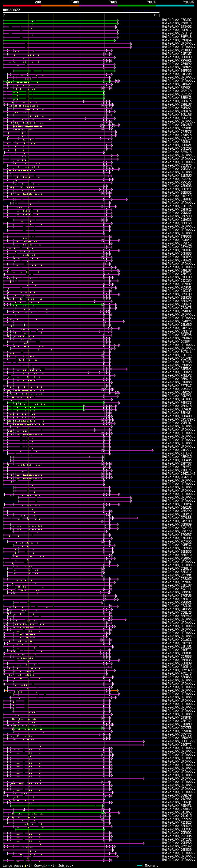Click label UniRef100_C4LZ08

(x=177, y=74)
